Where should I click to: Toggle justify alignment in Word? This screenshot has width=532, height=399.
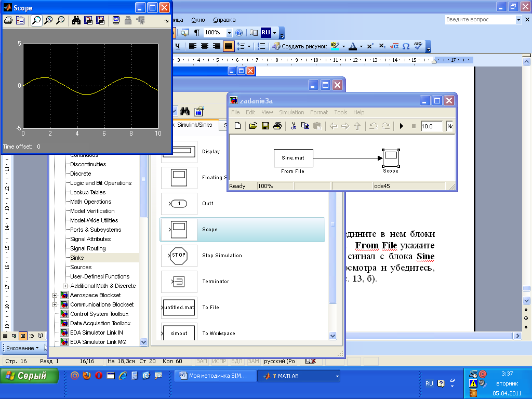click(x=229, y=46)
